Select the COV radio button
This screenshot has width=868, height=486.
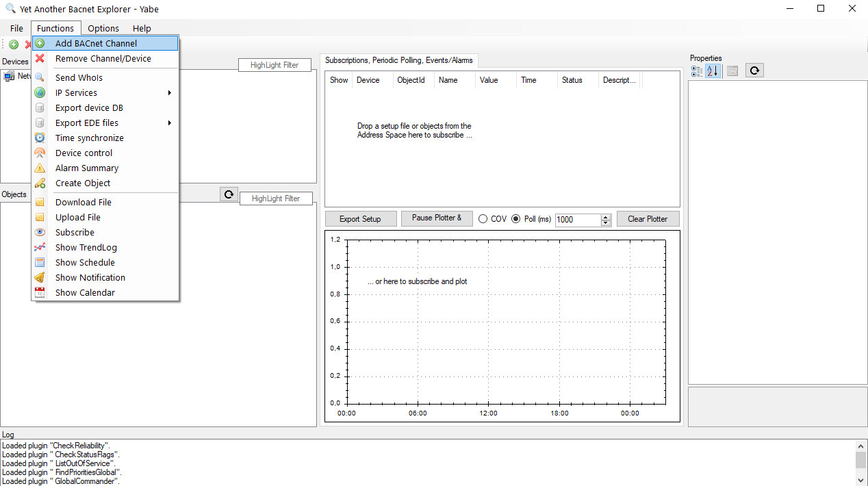[483, 219]
